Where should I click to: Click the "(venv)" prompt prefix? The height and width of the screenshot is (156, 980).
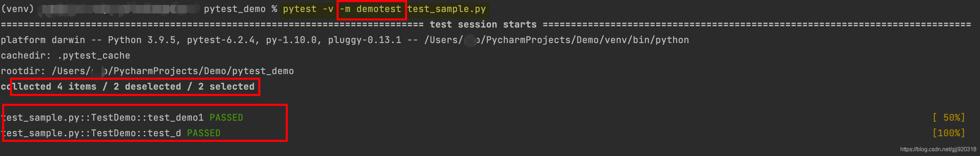(18, 9)
